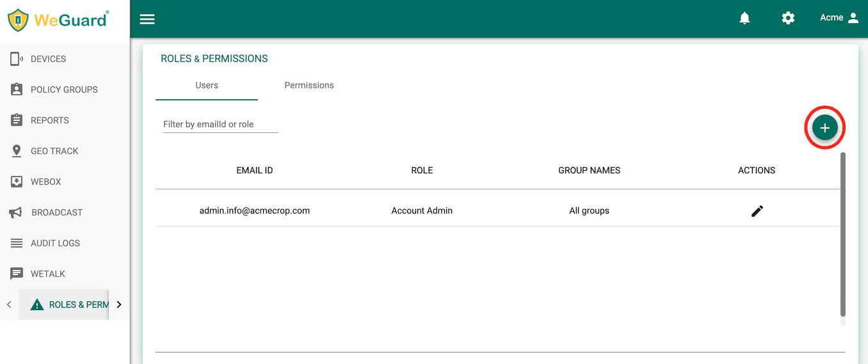Click the ACTIONS column header
This screenshot has height=364, width=868.
tap(757, 170)
